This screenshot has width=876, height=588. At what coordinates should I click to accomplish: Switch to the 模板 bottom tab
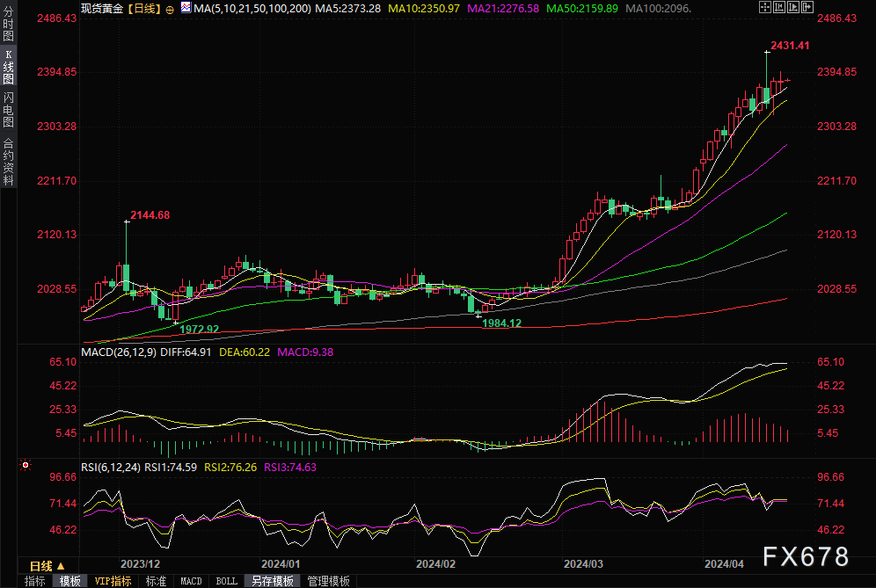pos(69,581)
